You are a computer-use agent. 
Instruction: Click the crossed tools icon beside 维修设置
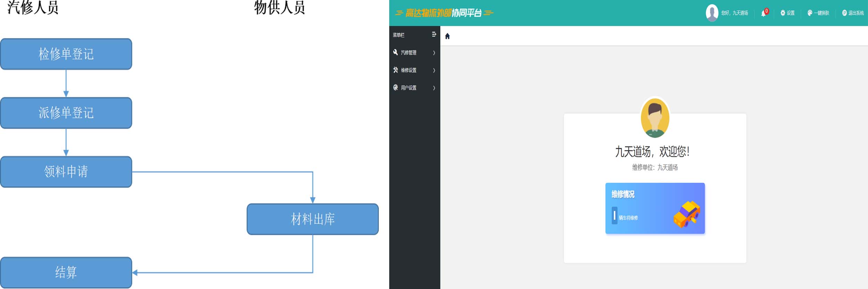[x=395, y=70]
